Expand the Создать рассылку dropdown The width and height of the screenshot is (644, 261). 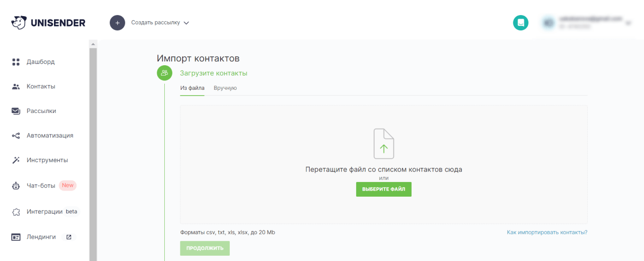point(160,23)
